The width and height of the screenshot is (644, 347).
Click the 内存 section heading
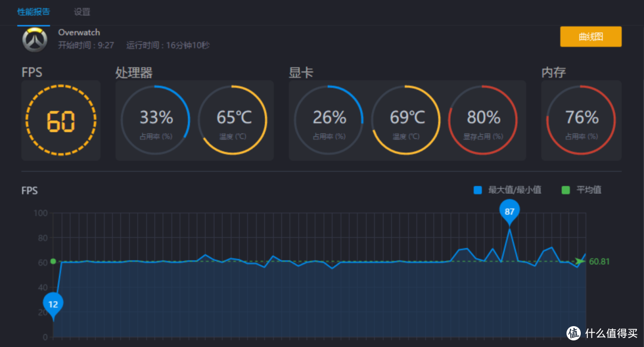553,73
